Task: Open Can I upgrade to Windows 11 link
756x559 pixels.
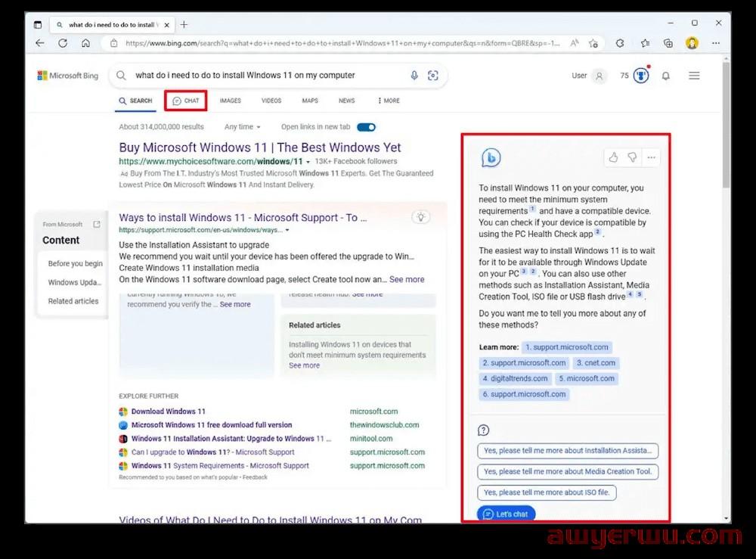Action: tap(212, 452)
